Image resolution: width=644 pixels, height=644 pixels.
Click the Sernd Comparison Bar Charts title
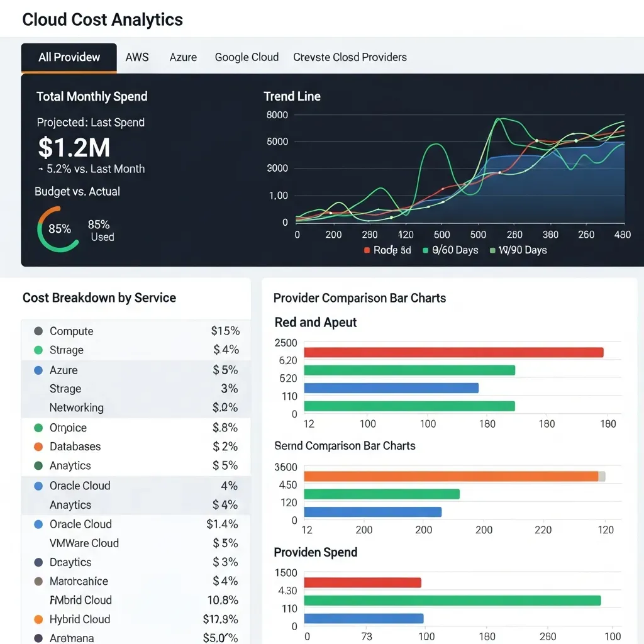[345, 446]
